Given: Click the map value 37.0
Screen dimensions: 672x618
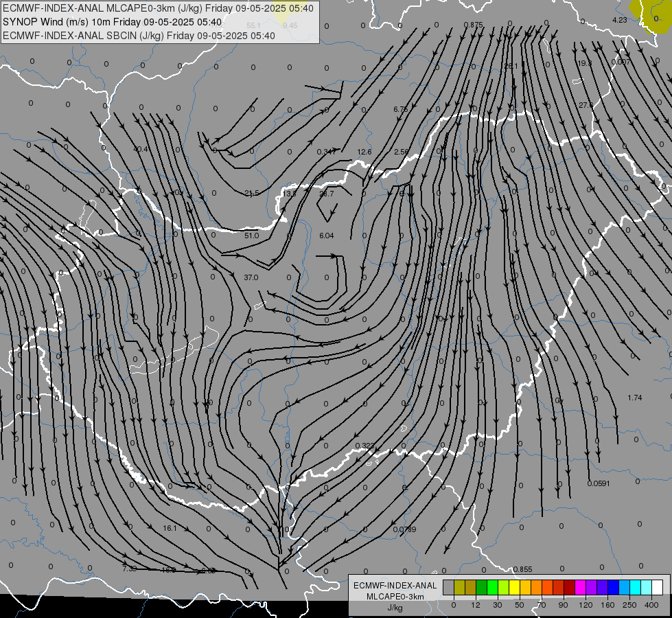Looking at the screenshot, I should pos(251,277).
